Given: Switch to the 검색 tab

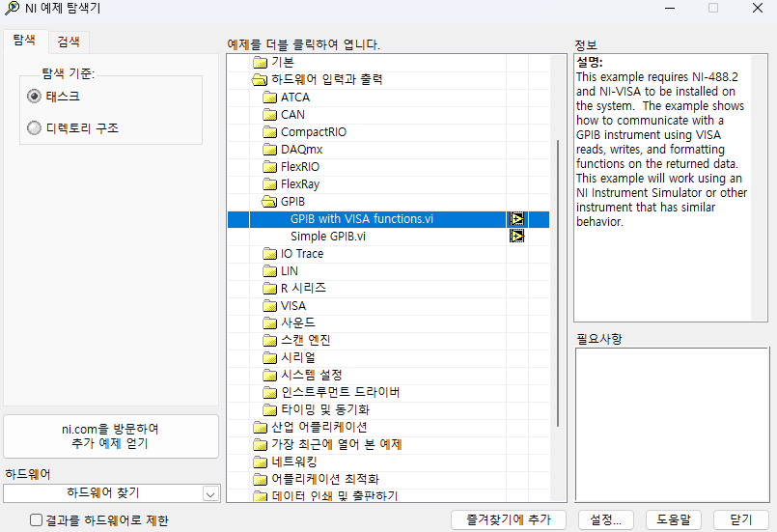Looking at the screenshot, I should point(69,42).
